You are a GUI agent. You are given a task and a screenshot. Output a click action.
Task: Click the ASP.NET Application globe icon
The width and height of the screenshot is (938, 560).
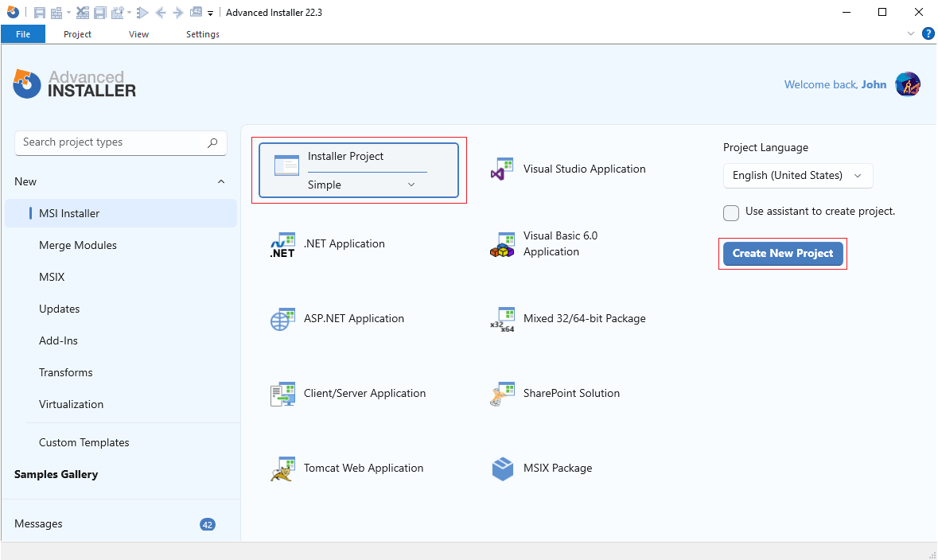[282, 320]
